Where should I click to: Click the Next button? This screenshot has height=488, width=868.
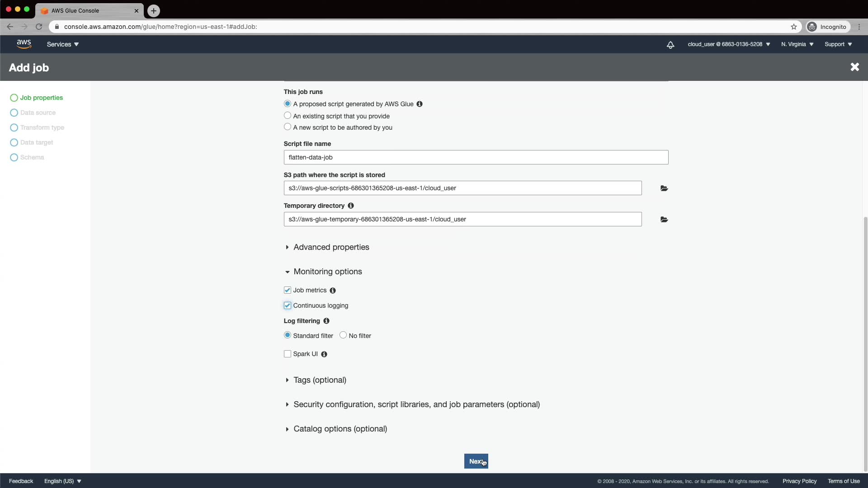(476, 461)
